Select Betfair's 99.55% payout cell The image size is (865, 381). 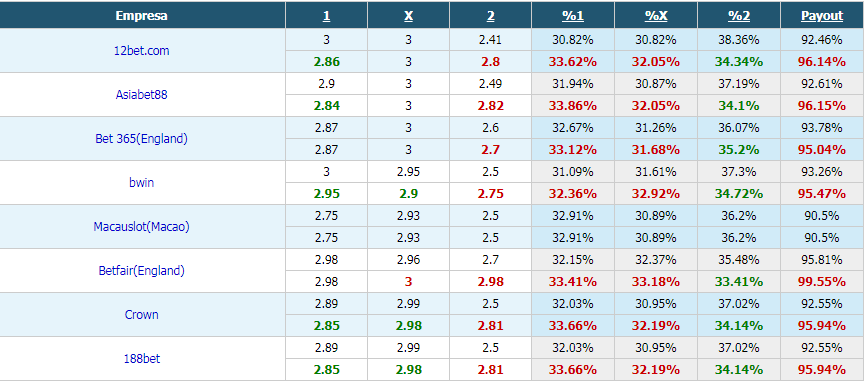(822, 282)
